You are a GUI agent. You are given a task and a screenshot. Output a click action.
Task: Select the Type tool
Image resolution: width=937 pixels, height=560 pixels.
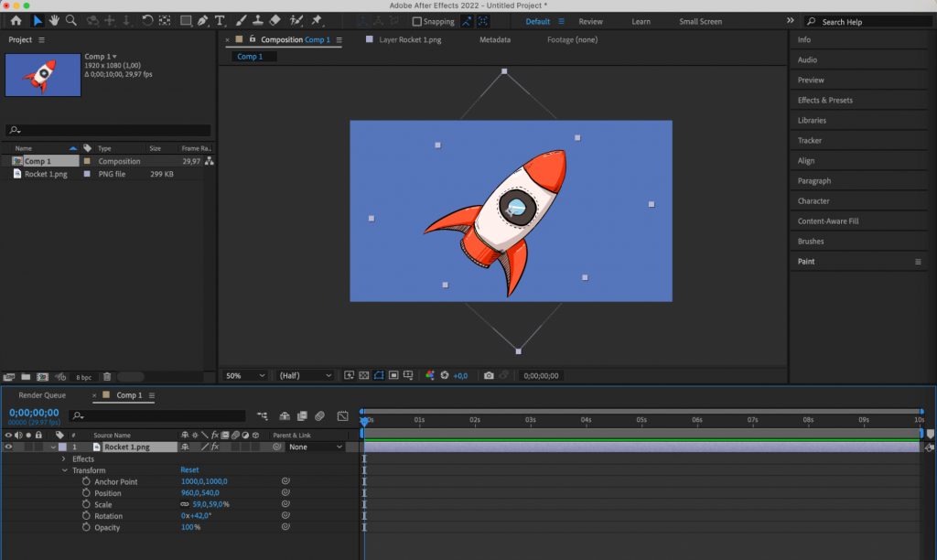point(220,20)
